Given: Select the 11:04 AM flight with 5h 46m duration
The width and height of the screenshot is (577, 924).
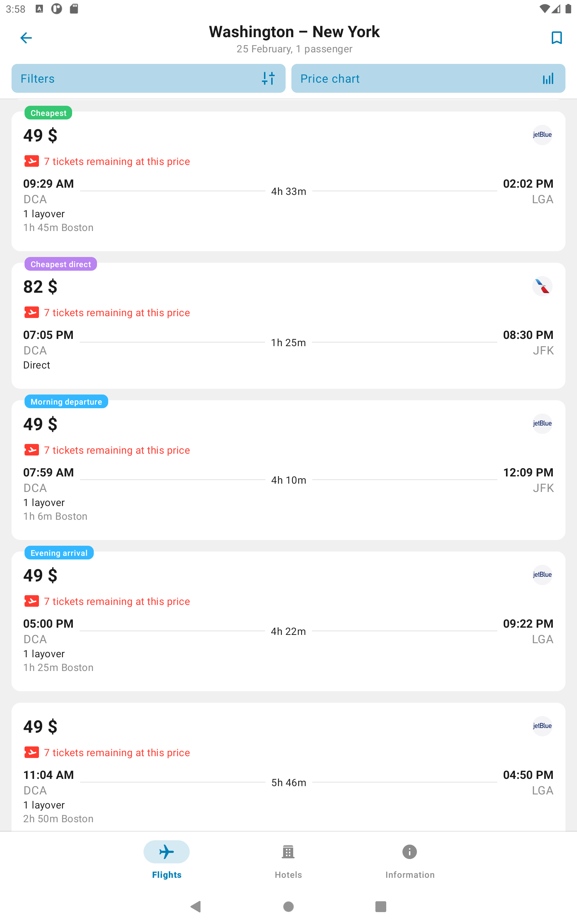Looking at the screenshot, I should [x=288, y=767].
